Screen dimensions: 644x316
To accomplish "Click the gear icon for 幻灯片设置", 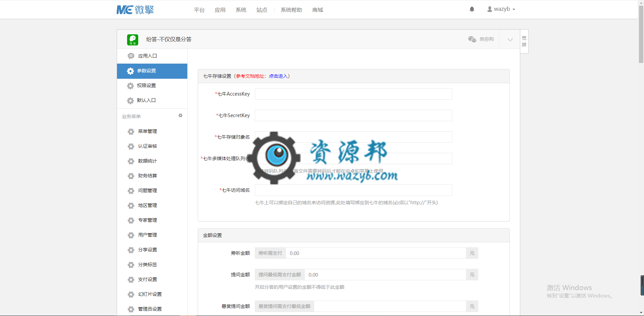I will [131, 294].
